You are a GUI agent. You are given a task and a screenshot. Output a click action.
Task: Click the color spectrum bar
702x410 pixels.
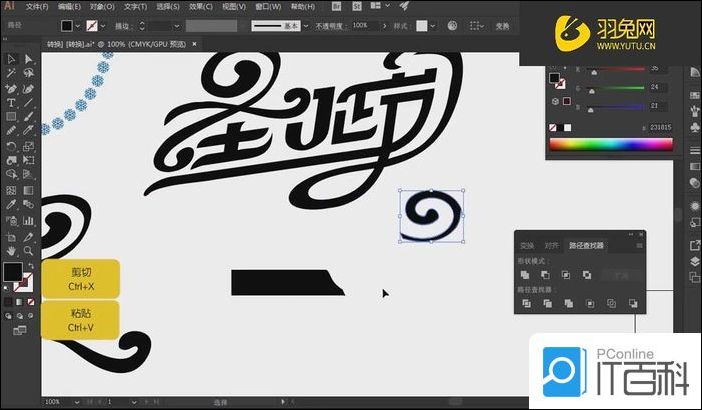(x=610, y=144)
